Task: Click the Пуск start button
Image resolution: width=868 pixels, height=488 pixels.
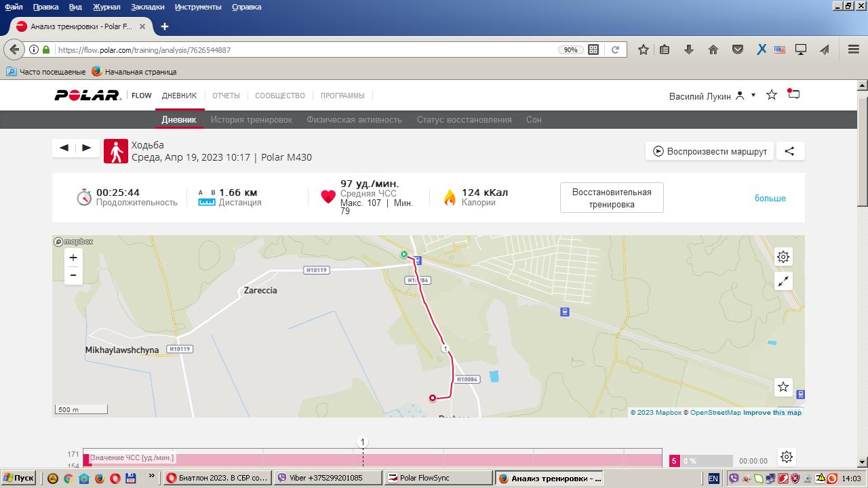Action: (18, 478)
